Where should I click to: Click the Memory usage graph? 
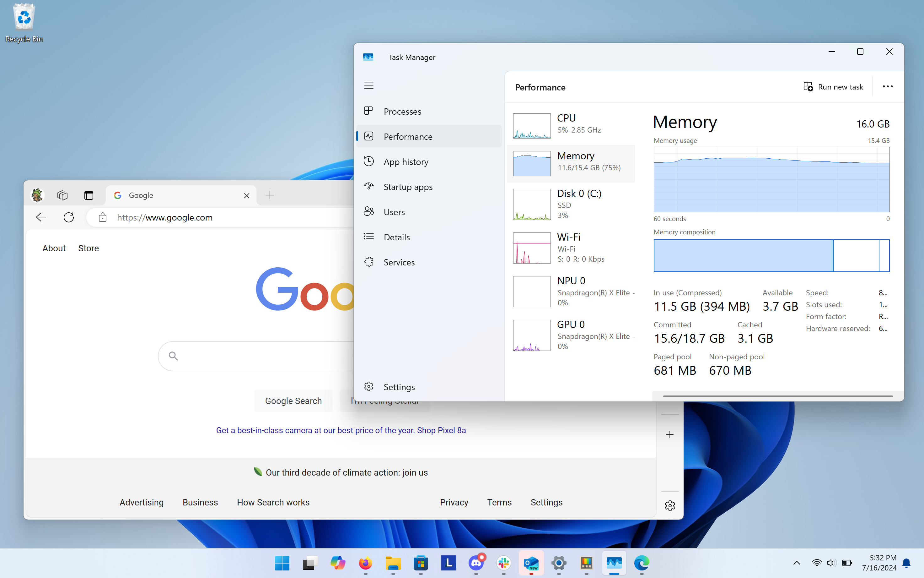pos(771,180)
